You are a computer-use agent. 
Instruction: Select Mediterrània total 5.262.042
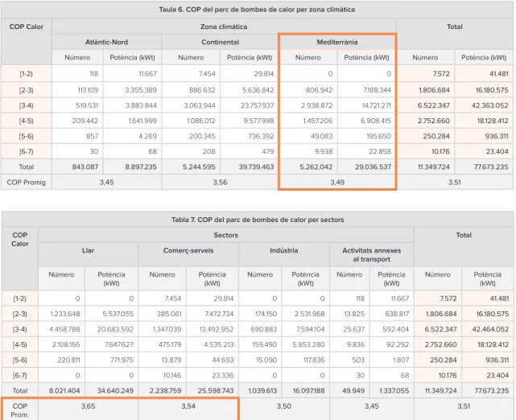(316, 167)
